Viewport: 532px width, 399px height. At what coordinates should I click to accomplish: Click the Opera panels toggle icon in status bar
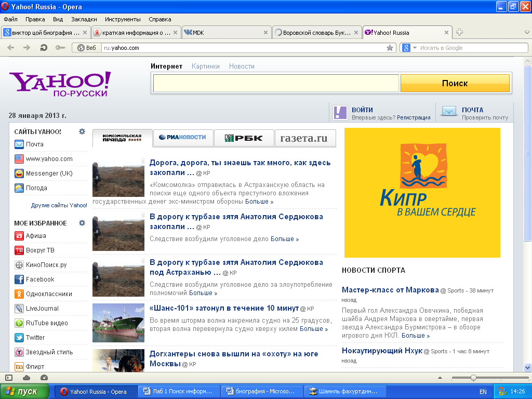click(9, 378)
